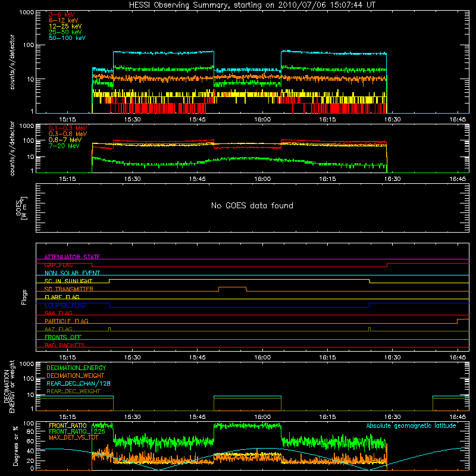Click the NON_SOLAR_EVENT flag label
The height and width of the screenshot is (476, 476).
tap(72, 273)
